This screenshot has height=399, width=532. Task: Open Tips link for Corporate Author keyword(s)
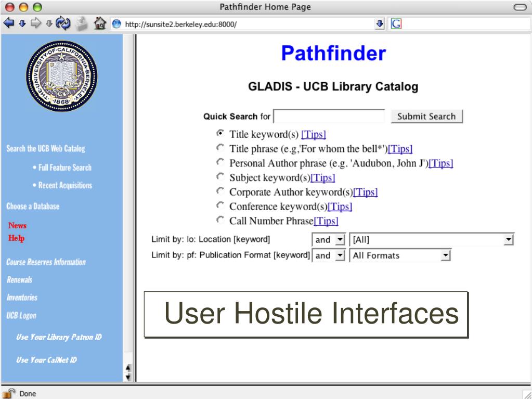click(366, 192)
